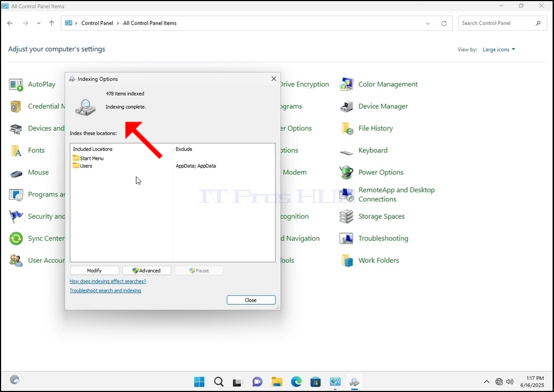Open Programs and Features icon

(x=16, y=194)
